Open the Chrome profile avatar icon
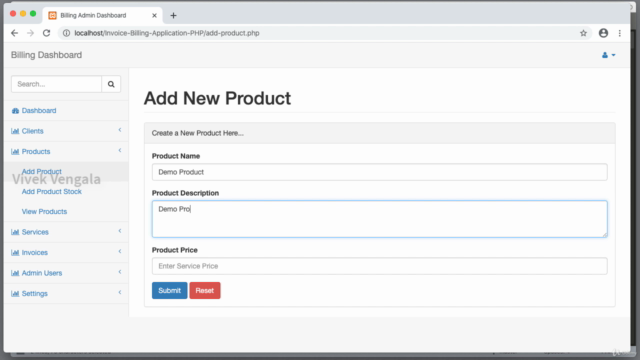 coord(603,33)
